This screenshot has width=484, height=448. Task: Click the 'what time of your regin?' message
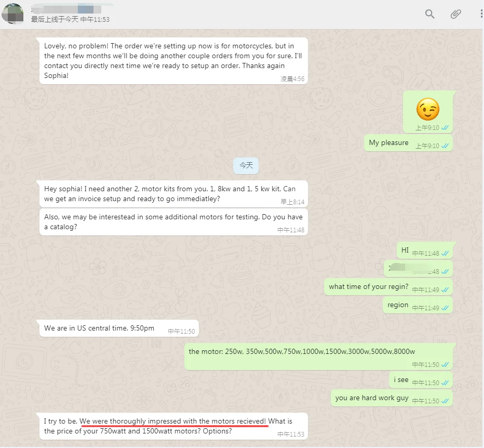(x=369, y=286)
